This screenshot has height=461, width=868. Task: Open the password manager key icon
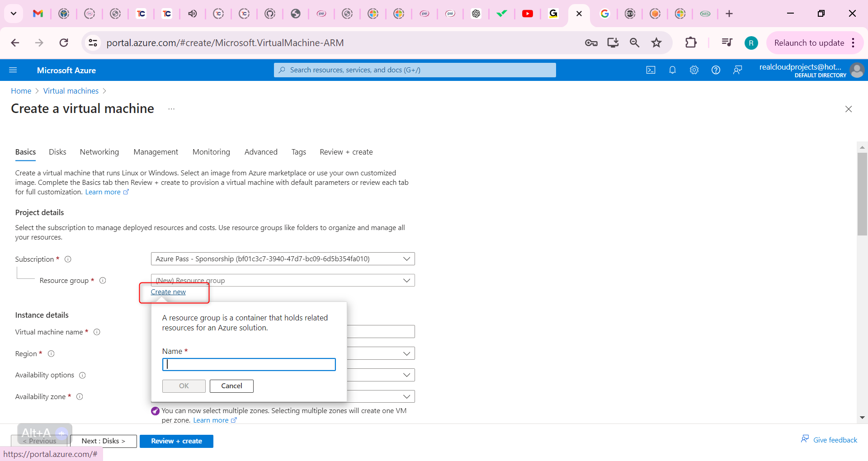(x=591, y=43)
